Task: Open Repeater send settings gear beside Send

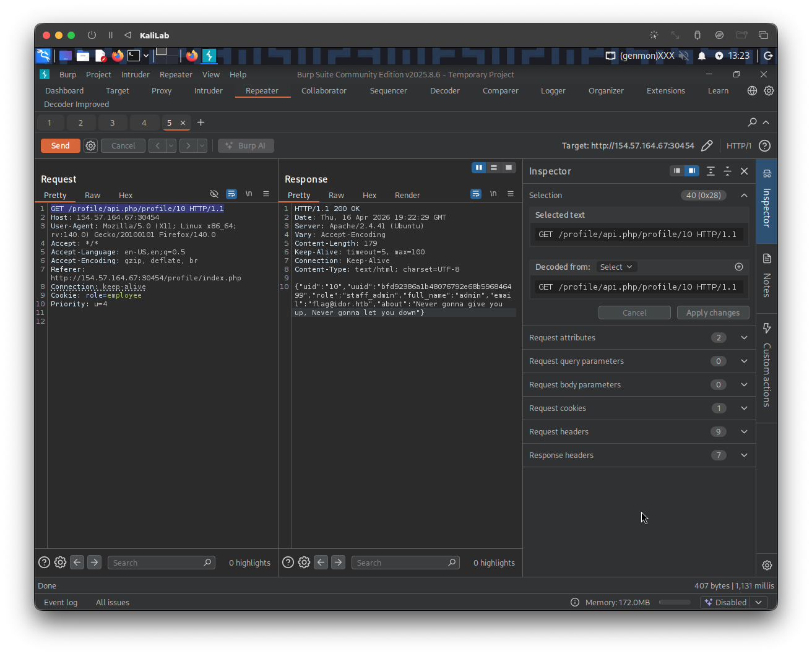Action: (x=91, y=146)
